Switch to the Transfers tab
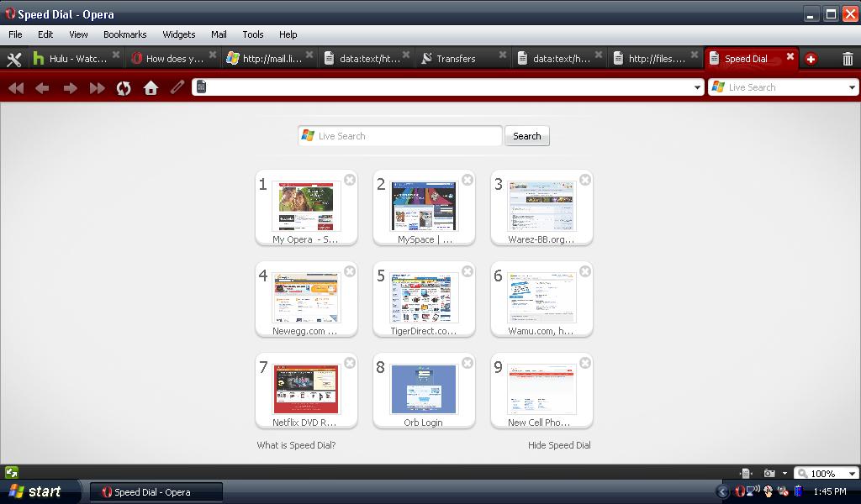The height and width of the screenshot is (504, 861). tap(462, 59)
